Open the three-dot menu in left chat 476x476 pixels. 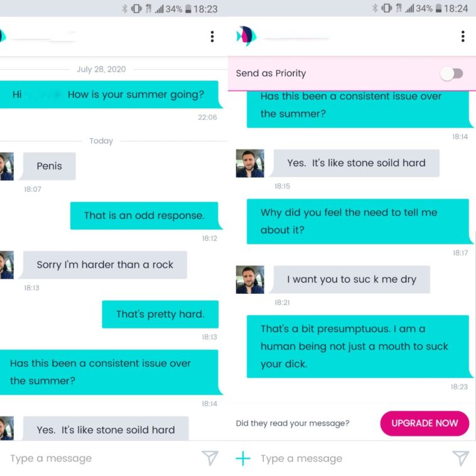212,36
